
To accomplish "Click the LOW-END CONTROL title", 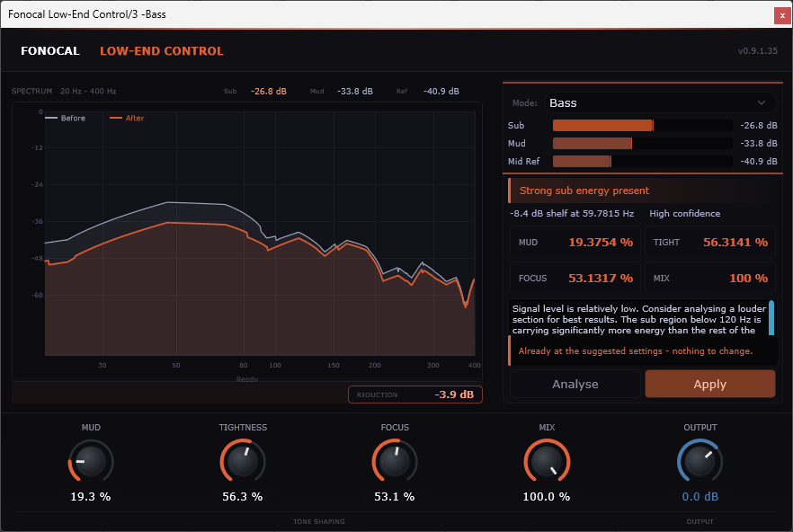I will pos(161,51).
